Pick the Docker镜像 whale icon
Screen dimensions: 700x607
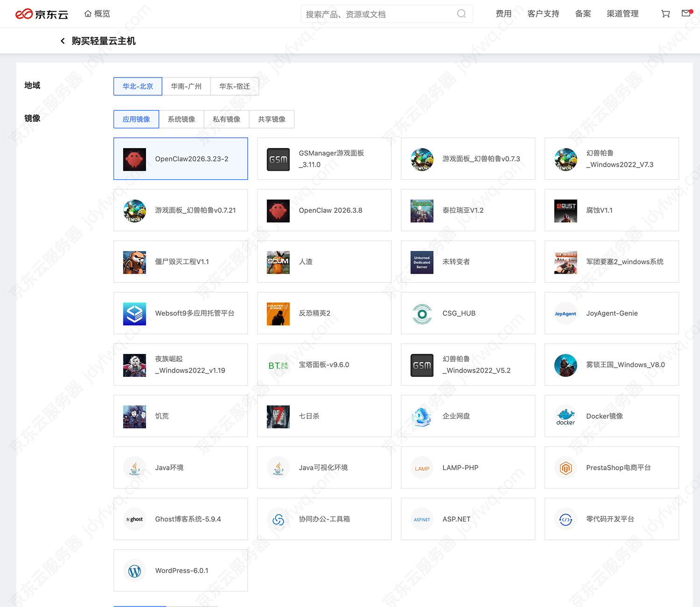[566, 416]
